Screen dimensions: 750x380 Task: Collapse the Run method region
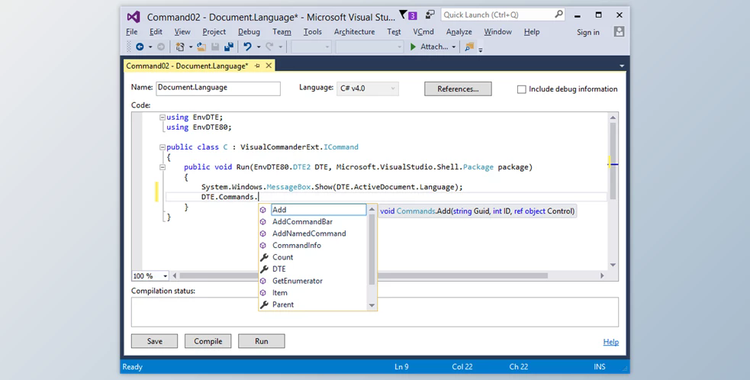162,167
